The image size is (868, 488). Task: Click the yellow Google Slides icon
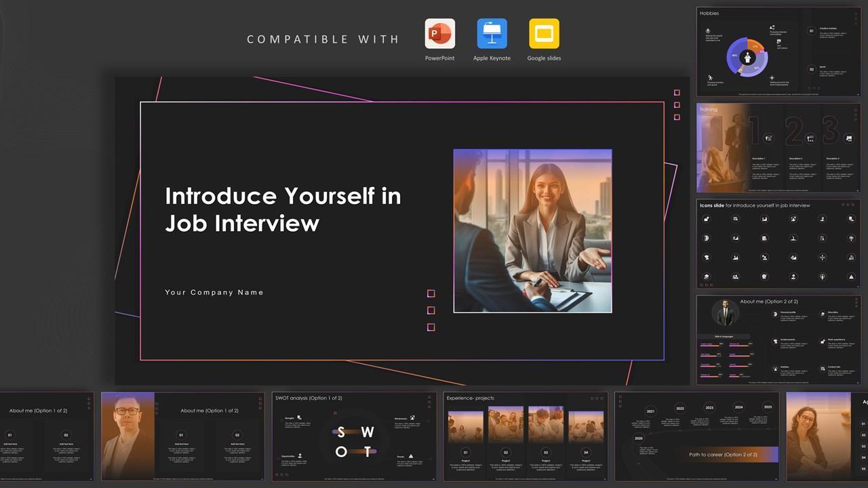point(544,33)
